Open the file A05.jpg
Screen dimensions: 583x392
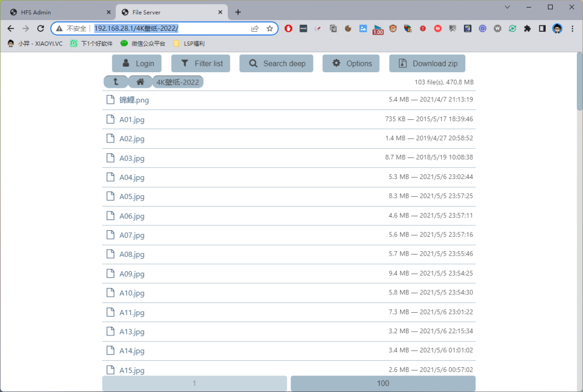click(x=132, y=197)
